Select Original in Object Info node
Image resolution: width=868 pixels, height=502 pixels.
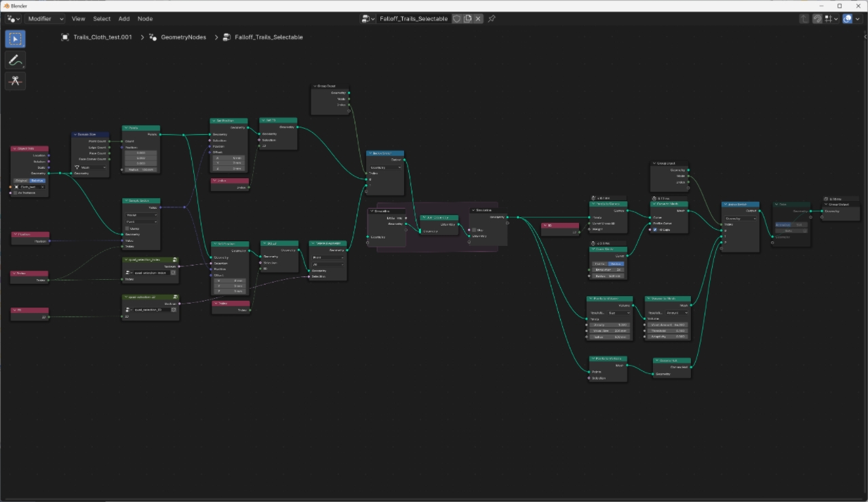(22, 181)
